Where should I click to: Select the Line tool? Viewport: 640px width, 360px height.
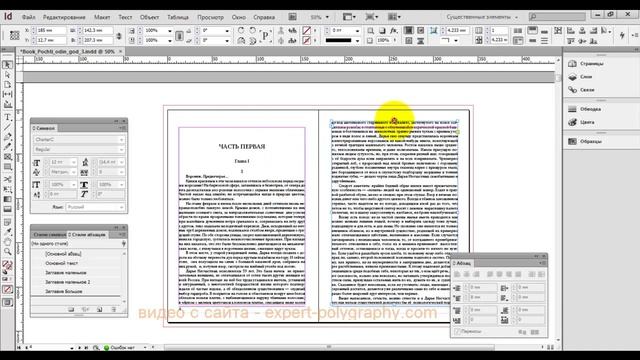coord(7,127)
